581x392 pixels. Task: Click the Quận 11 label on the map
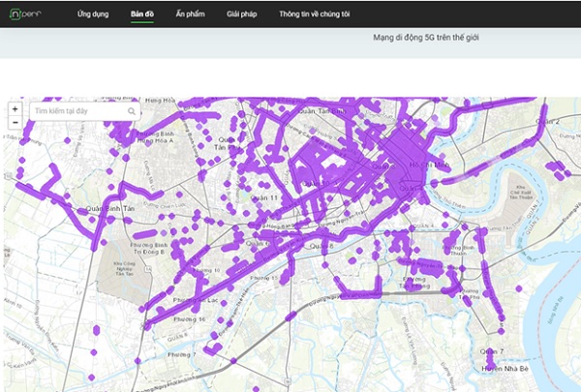[x=263, y=197]
